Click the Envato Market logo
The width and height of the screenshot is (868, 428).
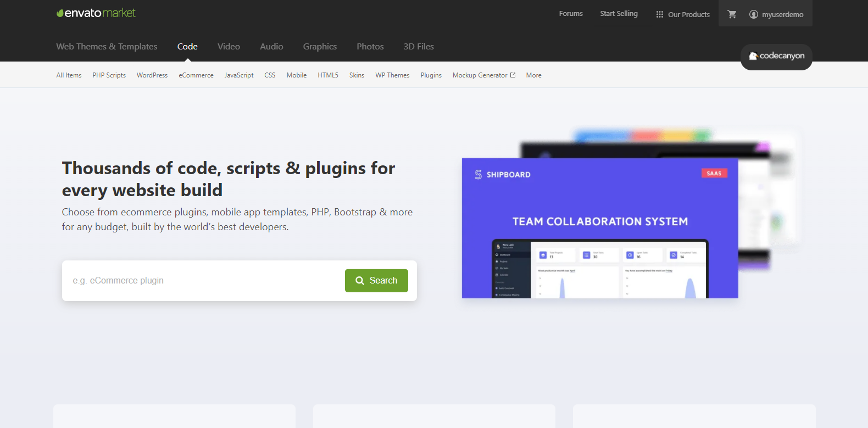pyautogui.click(x=96, y=13)
